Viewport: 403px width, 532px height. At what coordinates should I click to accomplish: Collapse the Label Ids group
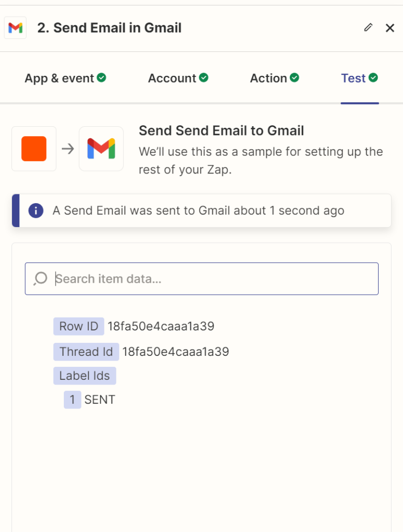click(84, 376)
